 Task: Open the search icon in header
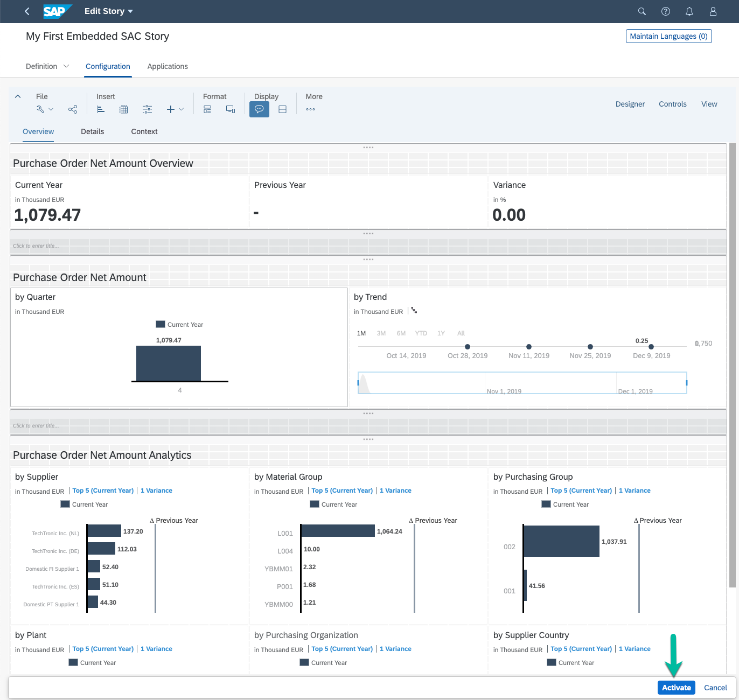click(642, 11)
